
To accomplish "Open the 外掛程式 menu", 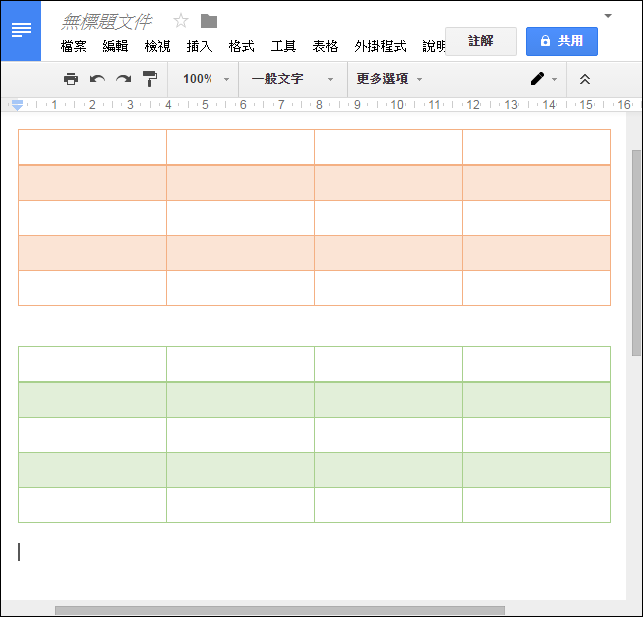I will [x=381, y=46].
